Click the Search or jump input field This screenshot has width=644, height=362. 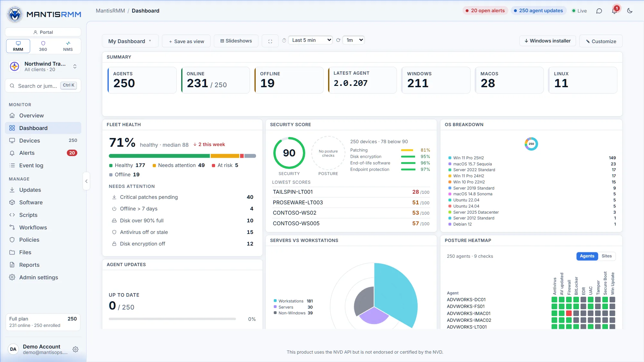43,86
